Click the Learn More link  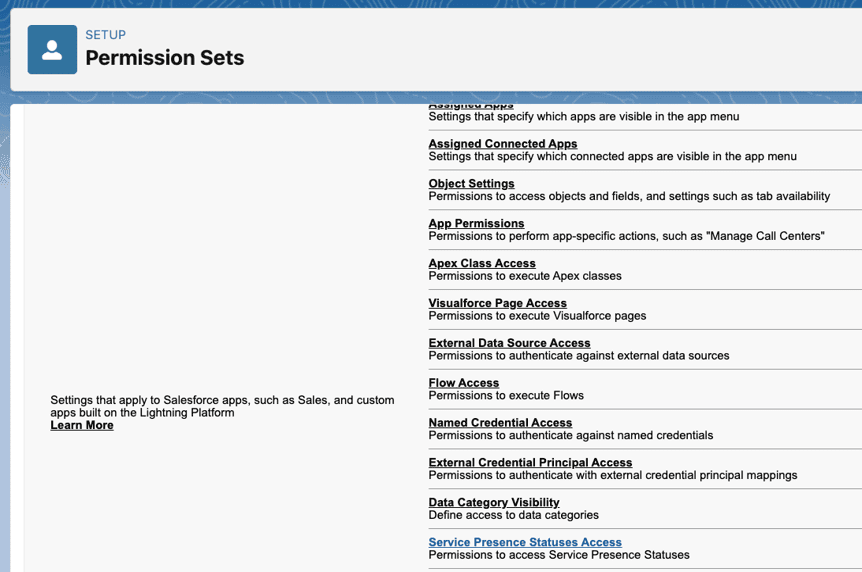(82, 425)
